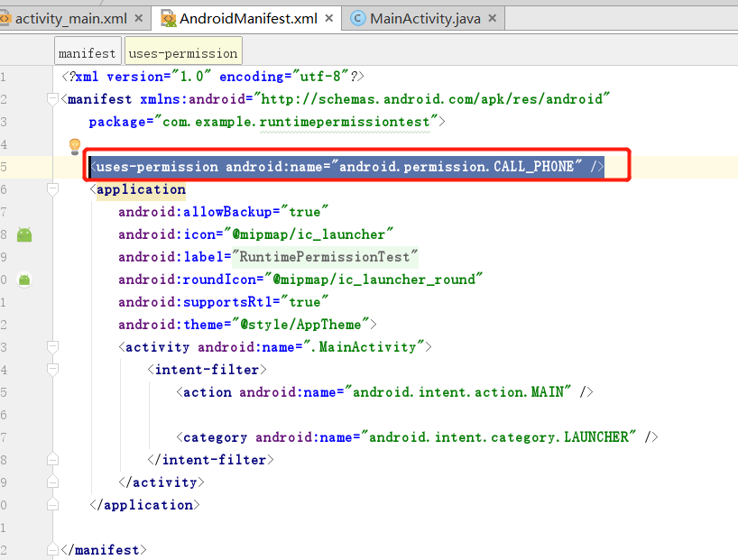738x560 pixels.
Task: Click the android:allowBackup attribute
Action: click(x=195, y=212)
